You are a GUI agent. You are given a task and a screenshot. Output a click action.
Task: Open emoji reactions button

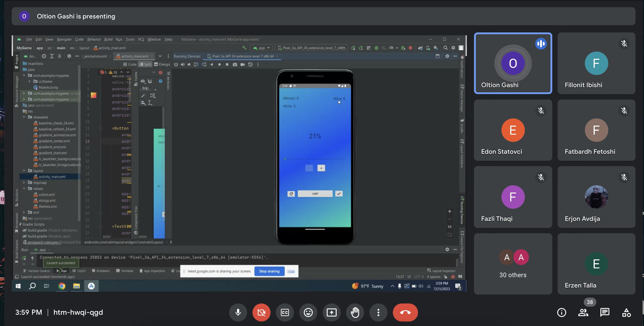(308, 312)
